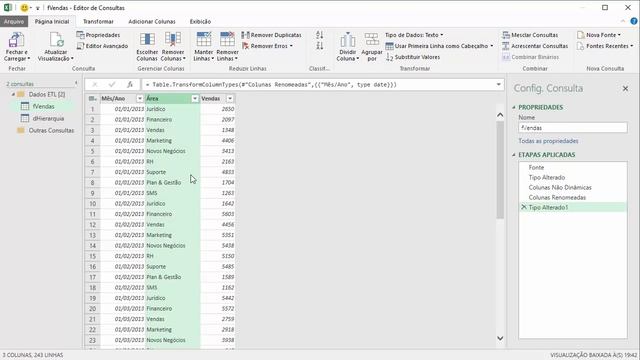640x360 pixels.
Task: Switch to Adicionar Colunas tab
Action: pyautogui.click(x=152, y=22)
